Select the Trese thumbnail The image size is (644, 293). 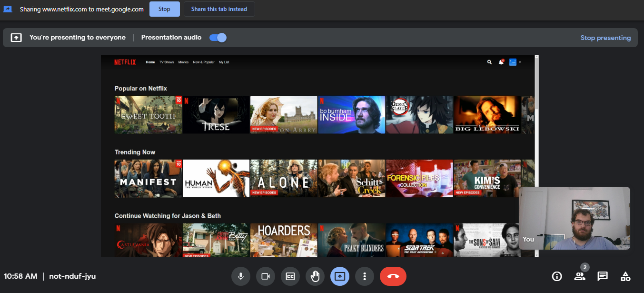coord(216,115)
